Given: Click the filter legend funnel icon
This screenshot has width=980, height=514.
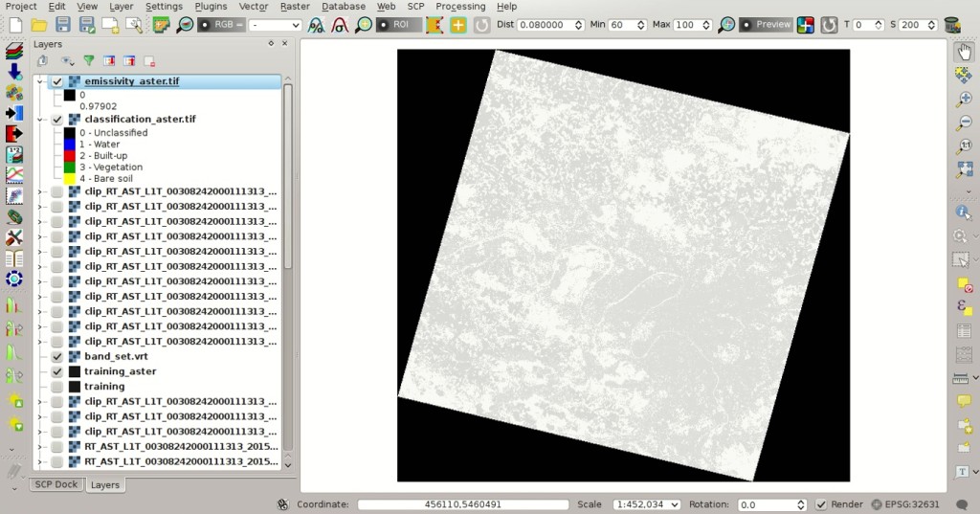Looking at the screenshot, I should coord(89,60).
